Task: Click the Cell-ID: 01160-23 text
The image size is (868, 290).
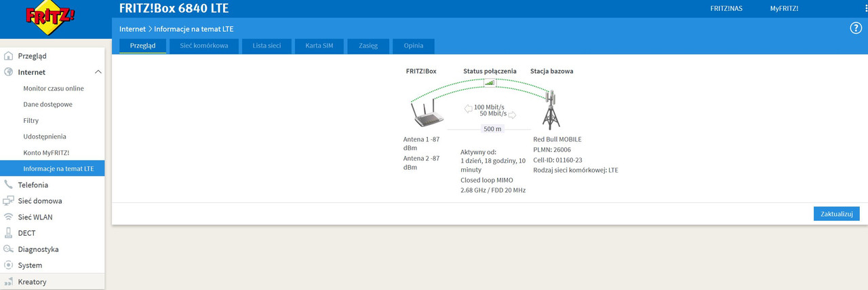Action: [558, 160]
